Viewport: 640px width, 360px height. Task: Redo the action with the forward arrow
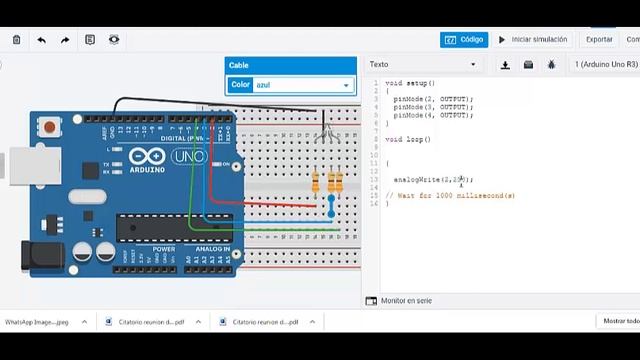[65, 40]
